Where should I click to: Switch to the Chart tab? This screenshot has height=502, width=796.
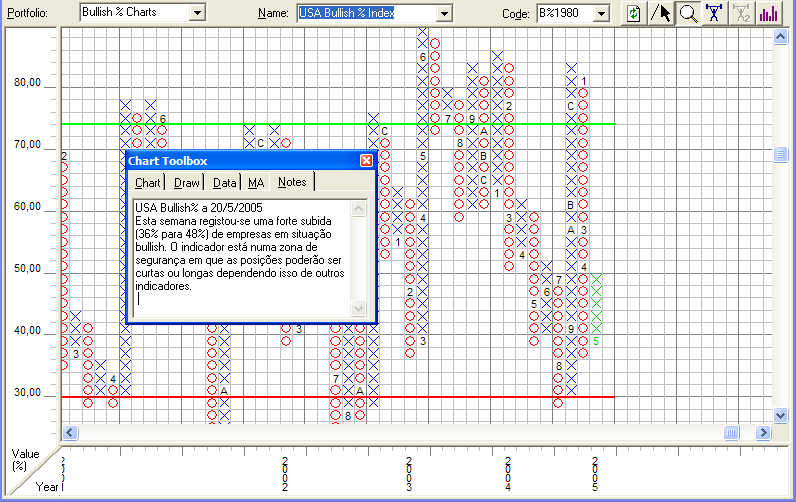148,182
